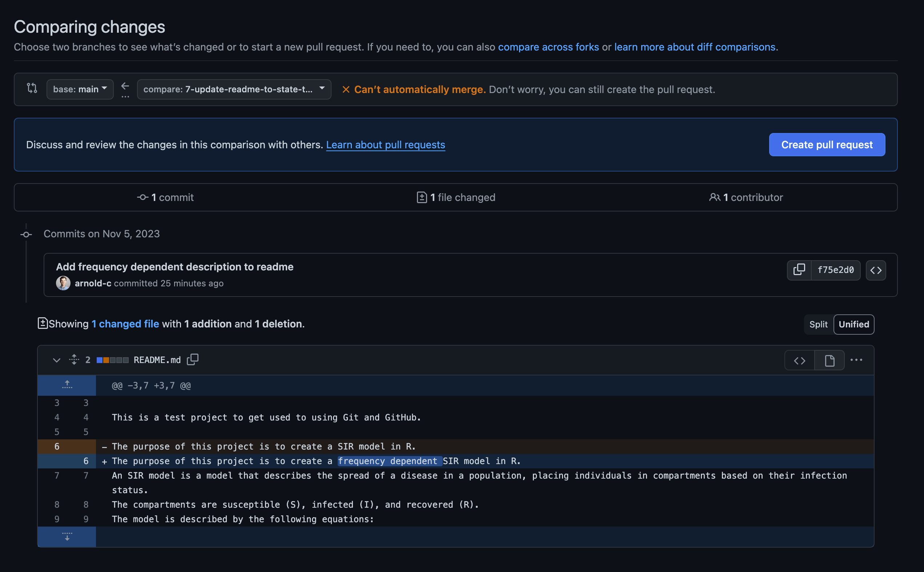
Task: Collapse the README.md file diff
Action: [x=56, y=360]
